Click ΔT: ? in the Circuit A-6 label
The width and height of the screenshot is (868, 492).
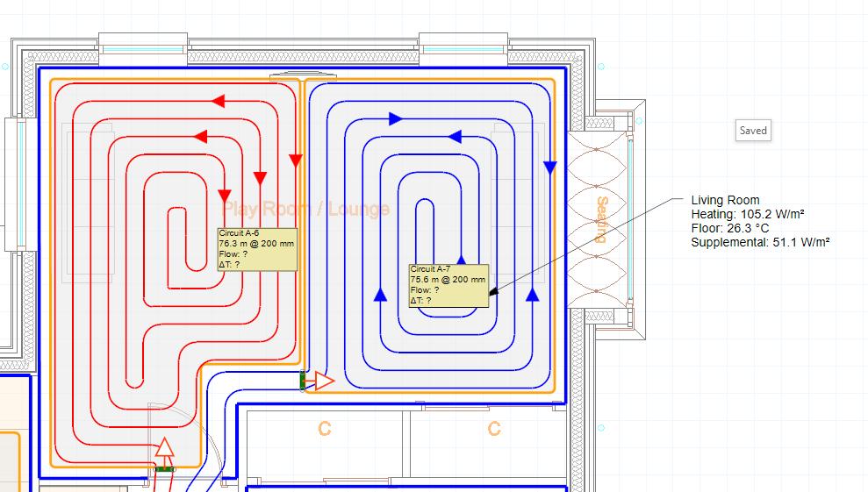pyautogui.click(x=230, y=265)
